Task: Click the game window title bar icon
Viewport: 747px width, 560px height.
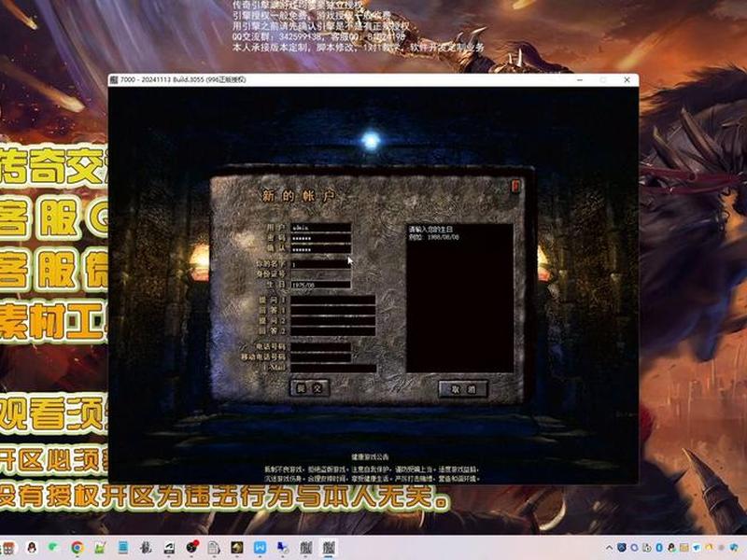Action: pyautogui.click(x=114, y=79)
